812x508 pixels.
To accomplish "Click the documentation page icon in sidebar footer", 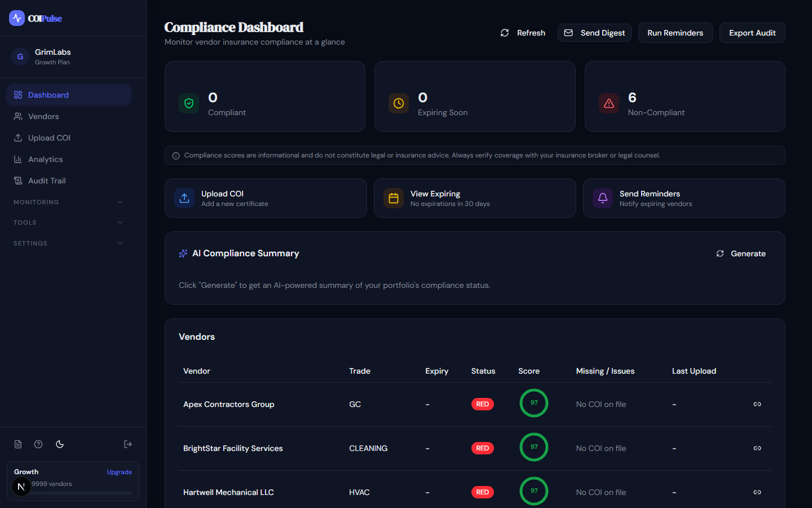I will [x=18, y=444].
